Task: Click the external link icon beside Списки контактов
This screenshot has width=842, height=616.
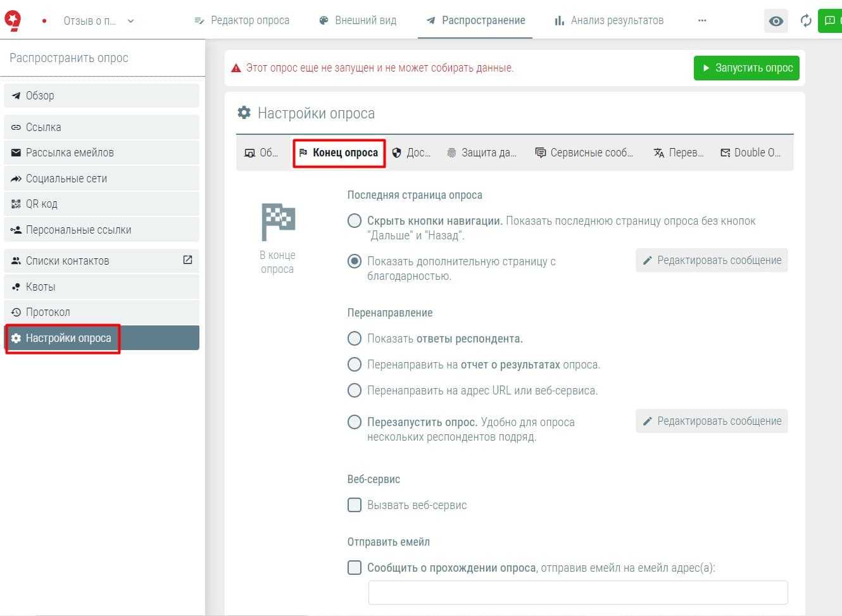Action: (187, 260)
